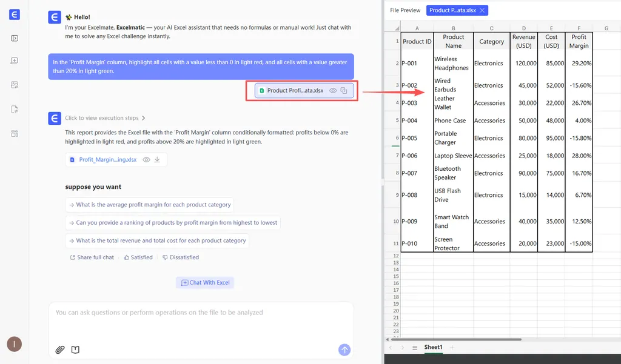Select the Sheet1 tab
621x364 pixels.
433,347
